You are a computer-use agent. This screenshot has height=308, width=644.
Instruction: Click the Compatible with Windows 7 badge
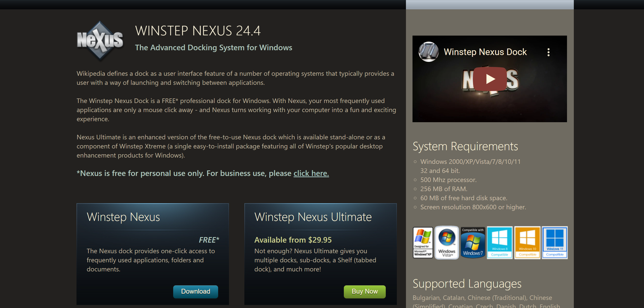point(473,242)
